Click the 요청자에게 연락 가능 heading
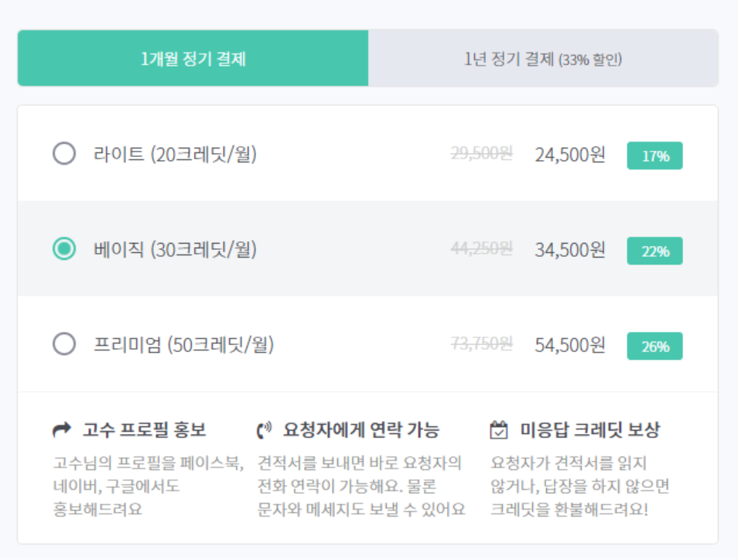This screenshot has height=560, width=738. click(361, 430)
